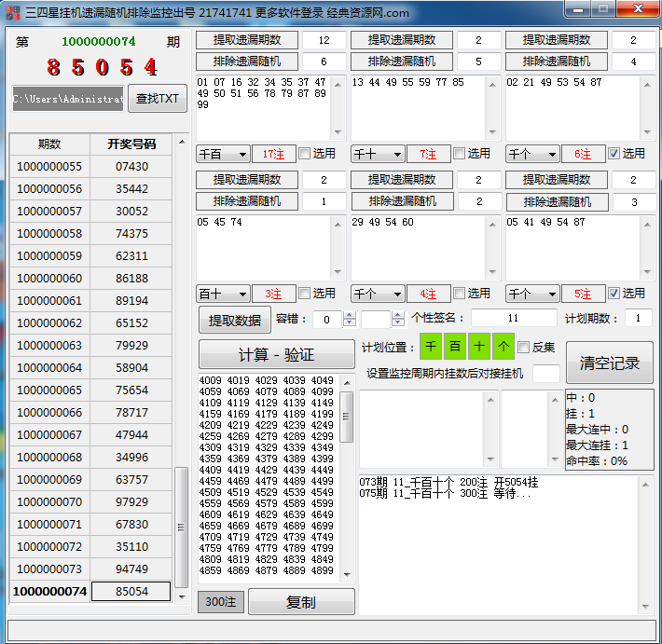Image resolution: width=662 pixels, height=644 pixels.
Task: Click the 清空记录 button
Action: pyautogui.click(x=610, y=363)
